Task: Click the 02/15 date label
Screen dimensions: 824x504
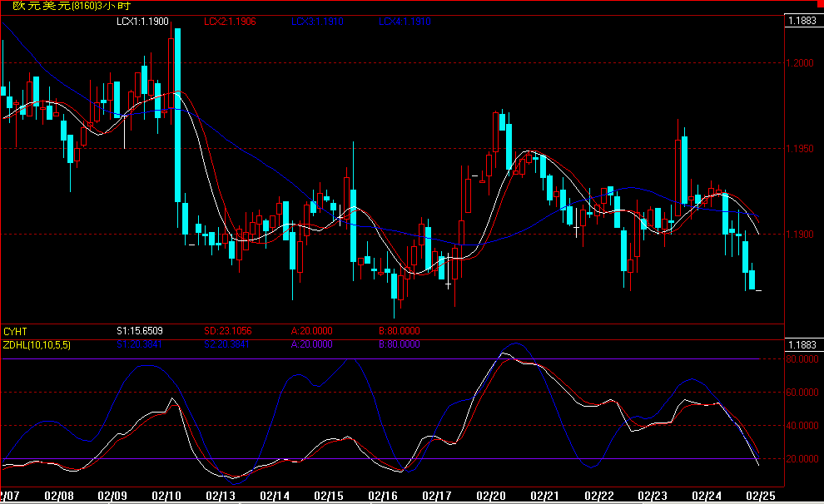Action: [329, 496]
